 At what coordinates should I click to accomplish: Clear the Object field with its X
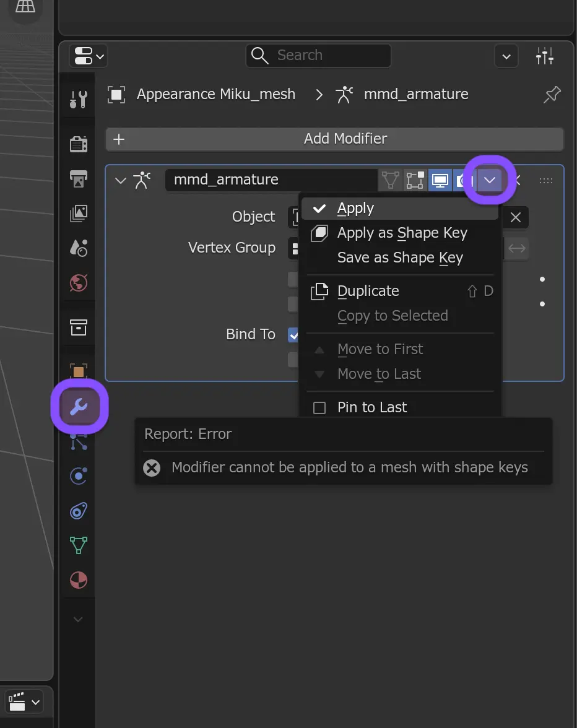click(515, 217)
